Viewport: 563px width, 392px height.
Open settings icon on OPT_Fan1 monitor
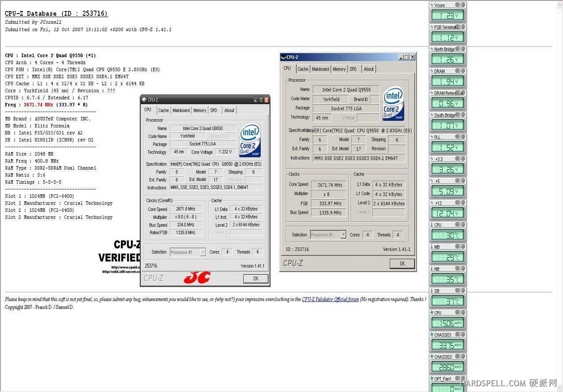(x=458, y=378)
